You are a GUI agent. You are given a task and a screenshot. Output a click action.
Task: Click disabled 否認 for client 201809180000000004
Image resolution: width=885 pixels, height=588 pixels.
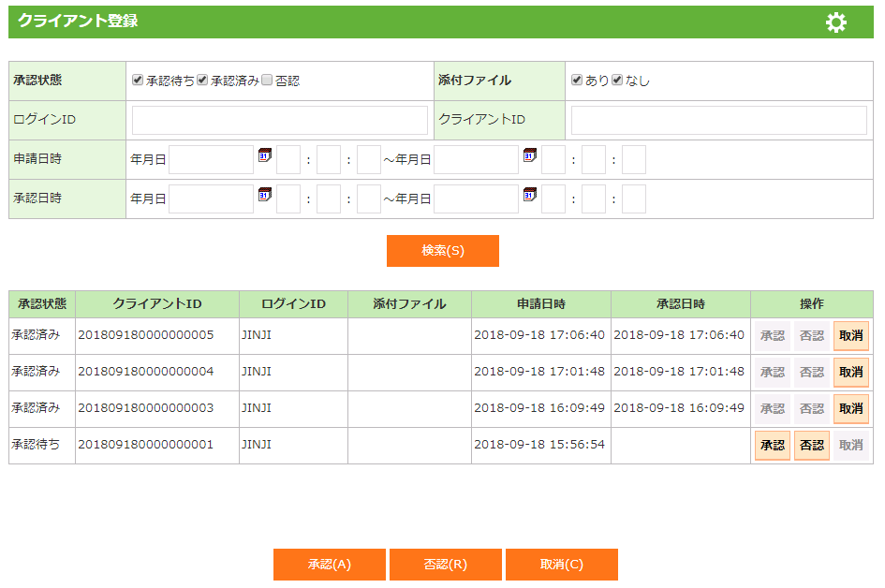[x=812, y=373]
